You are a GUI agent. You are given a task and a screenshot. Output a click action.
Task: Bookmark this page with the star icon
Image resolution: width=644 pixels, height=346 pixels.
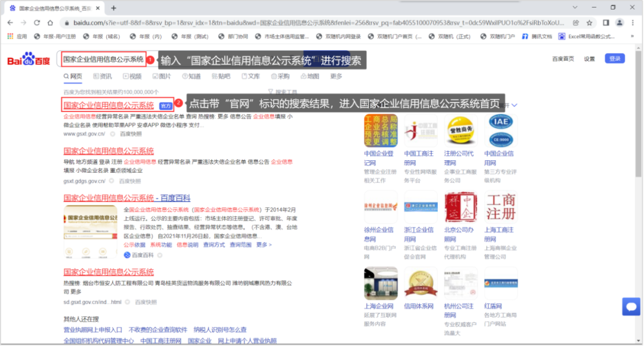(x=589, y=23)
